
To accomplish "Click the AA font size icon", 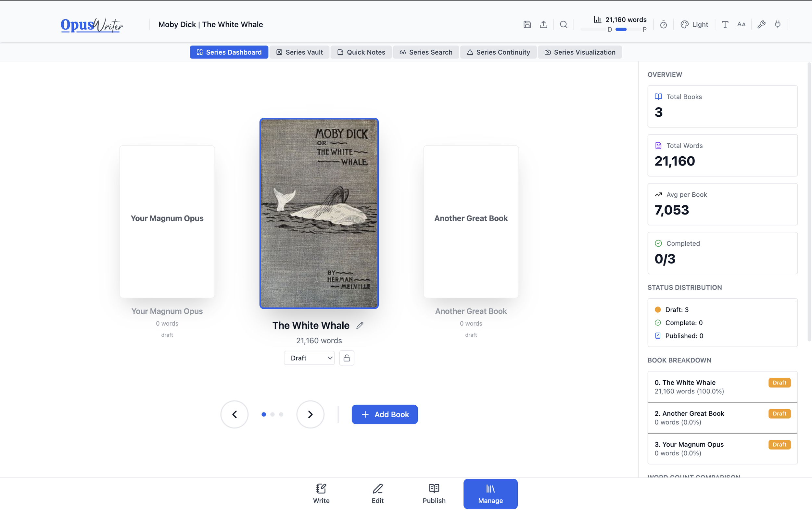I will coord(741,24).
